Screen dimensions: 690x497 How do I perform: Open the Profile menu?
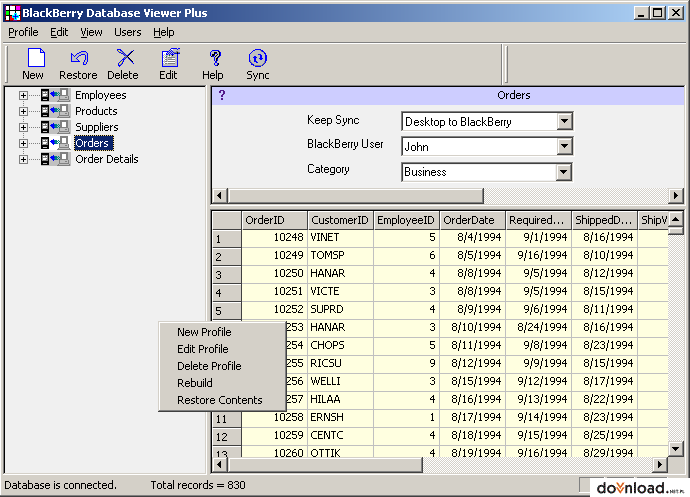[23, 33]
